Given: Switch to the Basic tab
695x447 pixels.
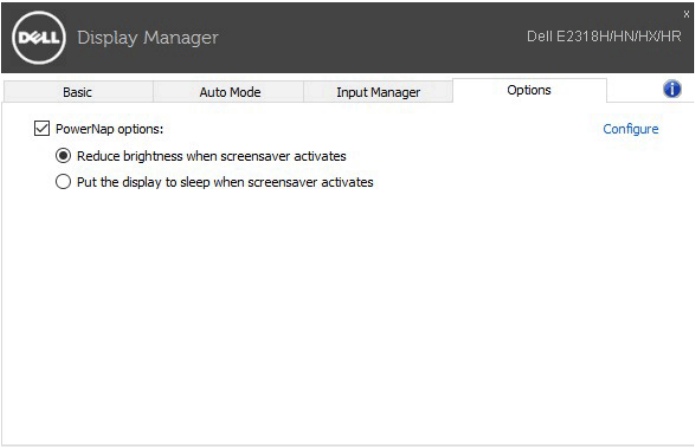Looking at the screenshot, I should 77,92.
